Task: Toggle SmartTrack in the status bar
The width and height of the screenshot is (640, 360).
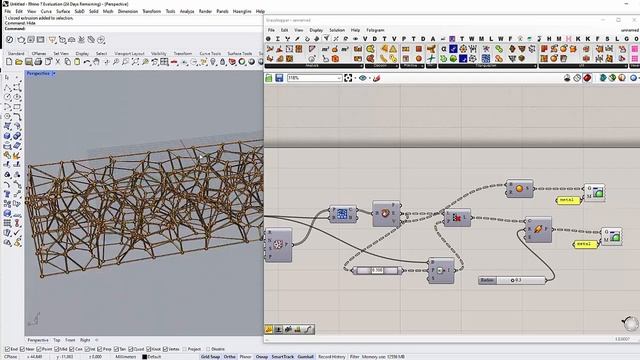Action: coord(282,357)
